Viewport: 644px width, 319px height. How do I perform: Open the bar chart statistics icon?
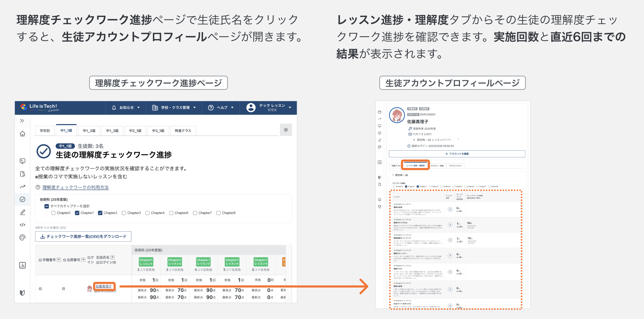(23, 265)
